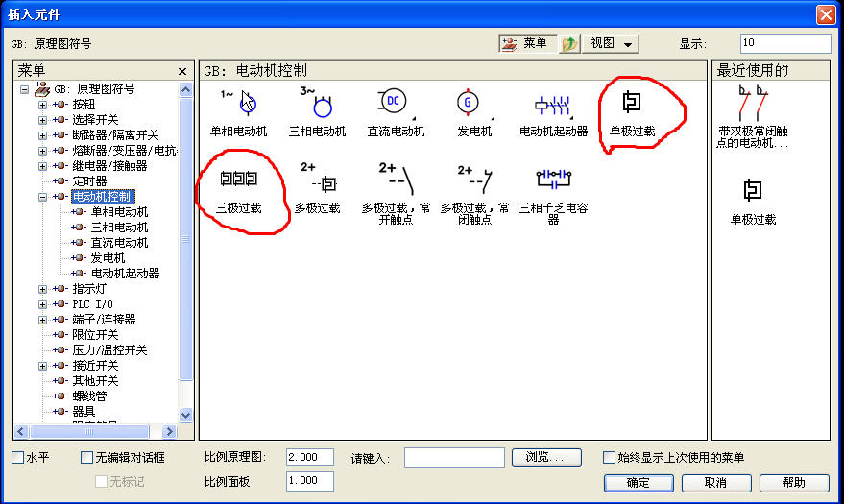The width and height of the screenshot is (844, 504).
Task: Select 直流电动机 in the menu tree
Action: click(119, 243)
